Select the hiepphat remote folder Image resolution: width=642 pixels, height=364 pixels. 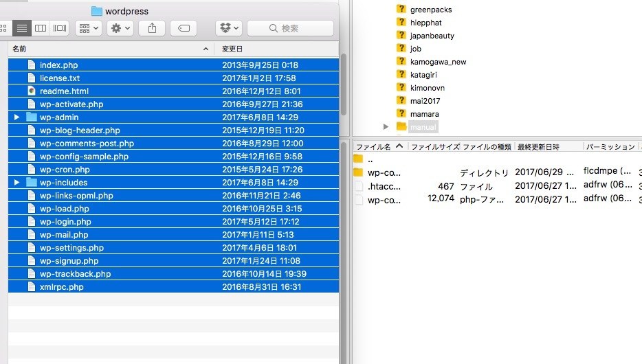tap(425, 23)
